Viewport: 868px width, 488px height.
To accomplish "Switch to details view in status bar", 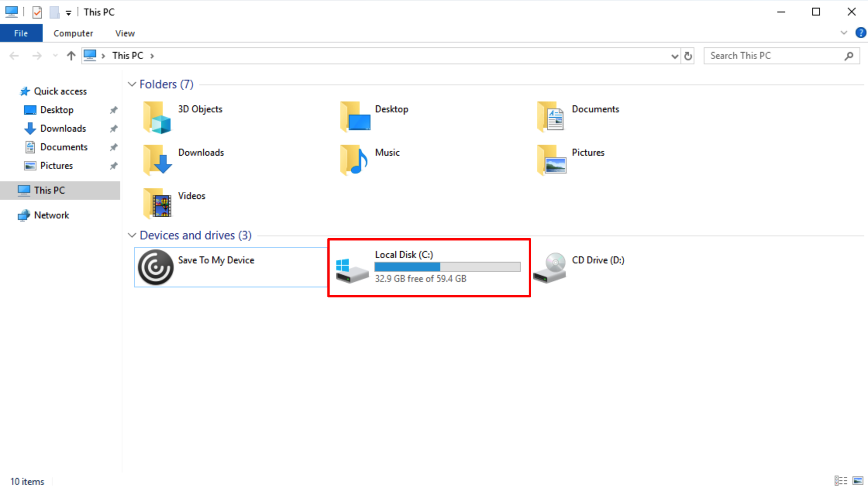I will [840, 481].
